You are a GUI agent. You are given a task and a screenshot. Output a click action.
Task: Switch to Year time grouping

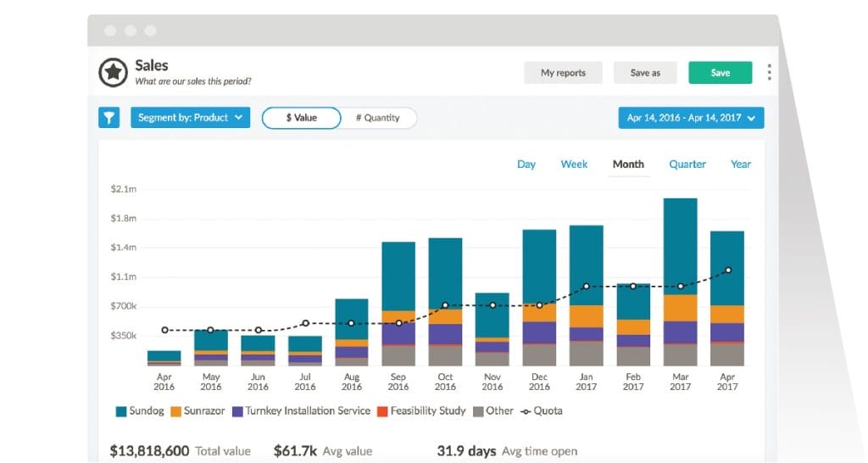(x=741, y=165)
